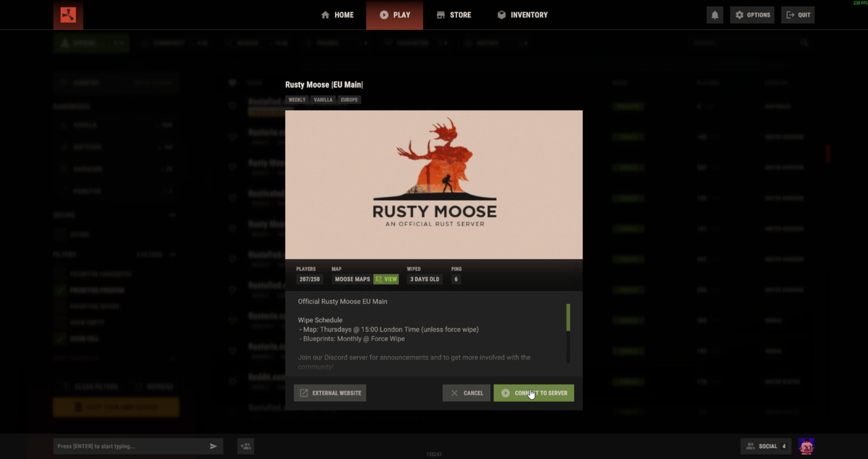The image size is (868, 459).
Task: Open the Store page
Action: (454, 14)
